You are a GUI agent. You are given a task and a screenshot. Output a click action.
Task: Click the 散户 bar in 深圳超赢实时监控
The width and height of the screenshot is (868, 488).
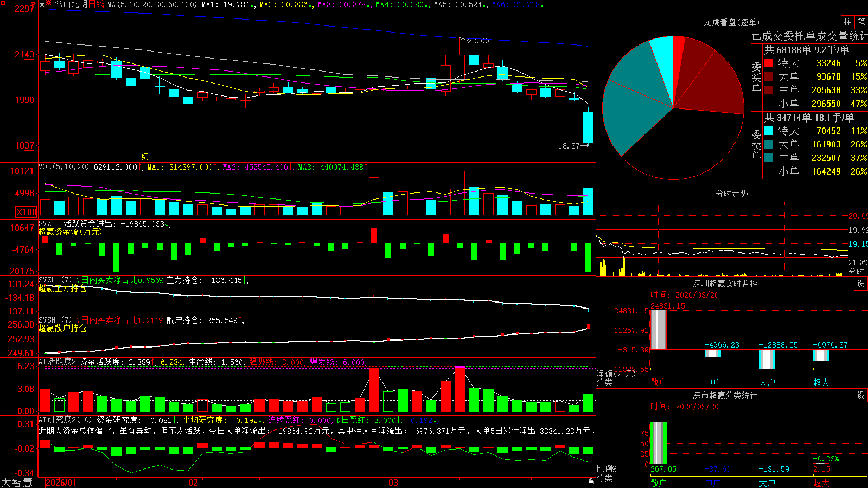point(658,330)
